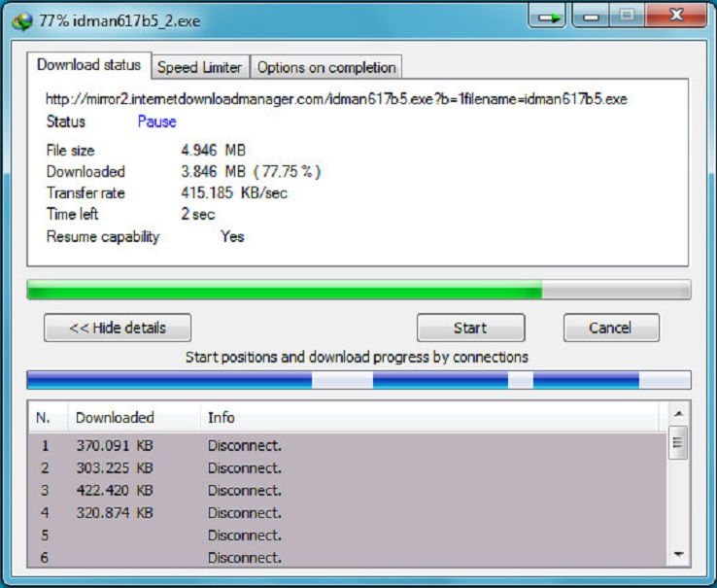Close the download dialog window
Image resolution: width=717 pixels, height=588 pixels.
(676, 17)
